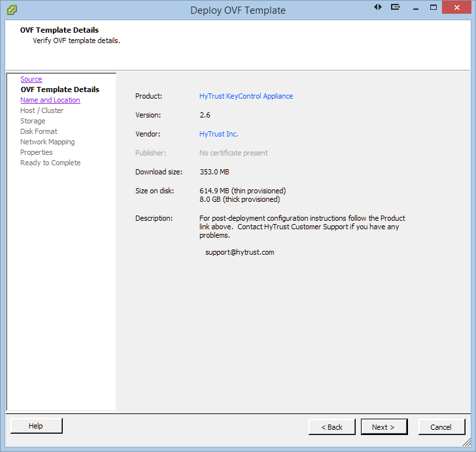Click the session menu icon beside the arrows

click(x=395, y=7)
